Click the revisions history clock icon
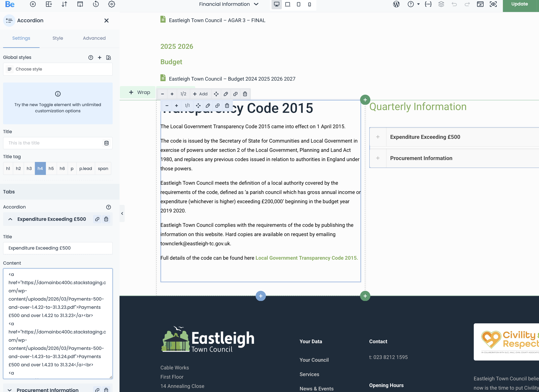Screen dimensions: 539x392 point(96,4)
